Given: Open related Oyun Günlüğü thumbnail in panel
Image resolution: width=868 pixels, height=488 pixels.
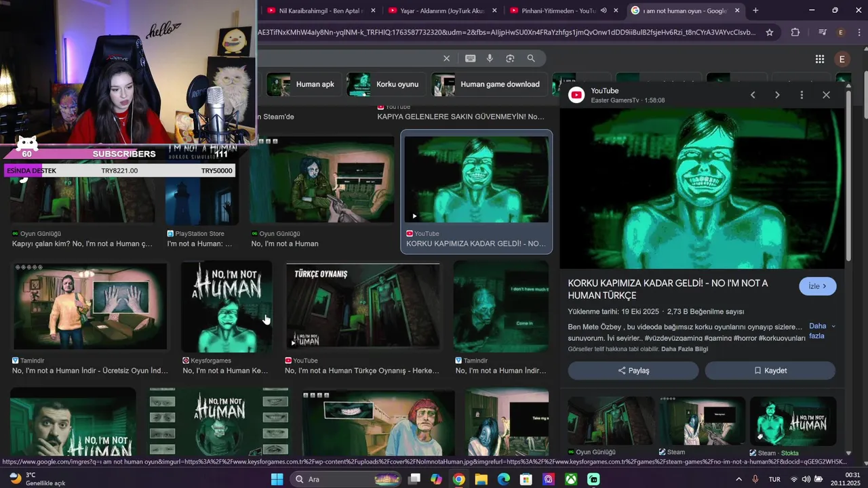Looking at the screenshot, I should (611, 421).
